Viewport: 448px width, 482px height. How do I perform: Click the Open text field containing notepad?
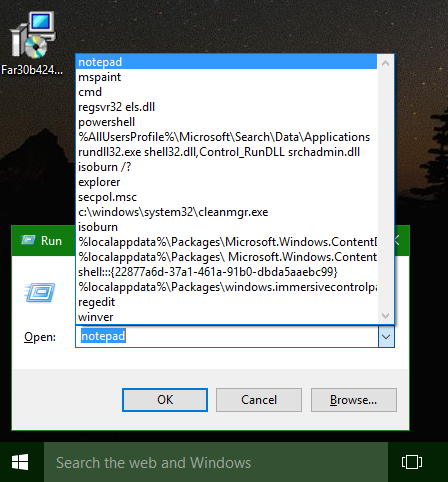227,337
